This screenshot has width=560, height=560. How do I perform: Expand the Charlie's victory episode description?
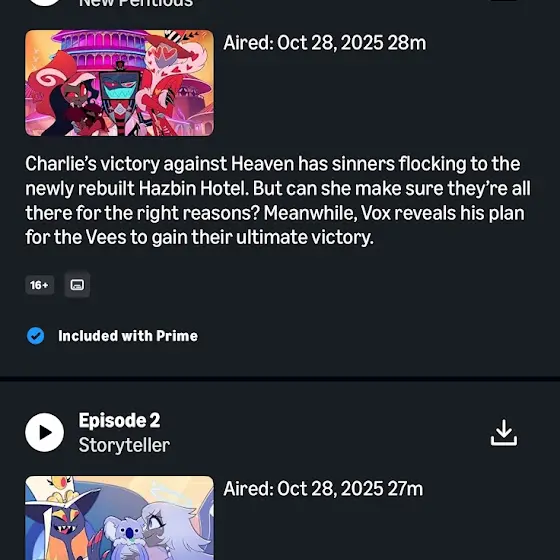tap(278, 201)
